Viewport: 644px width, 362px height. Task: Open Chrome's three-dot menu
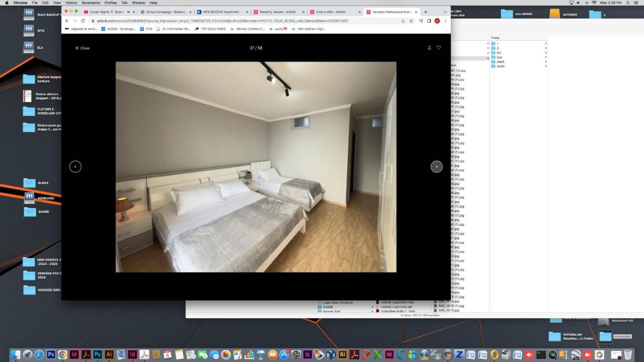pos(445,21)
